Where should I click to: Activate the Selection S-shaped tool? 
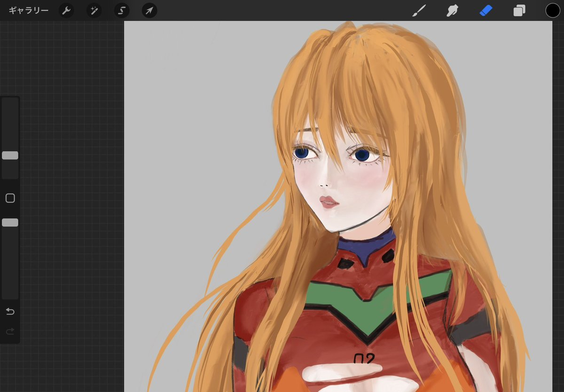tap(122, 10)
